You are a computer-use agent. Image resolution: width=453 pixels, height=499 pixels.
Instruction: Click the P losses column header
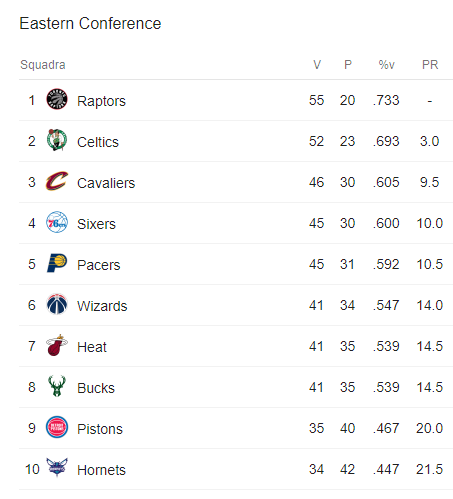coord(348,65)
